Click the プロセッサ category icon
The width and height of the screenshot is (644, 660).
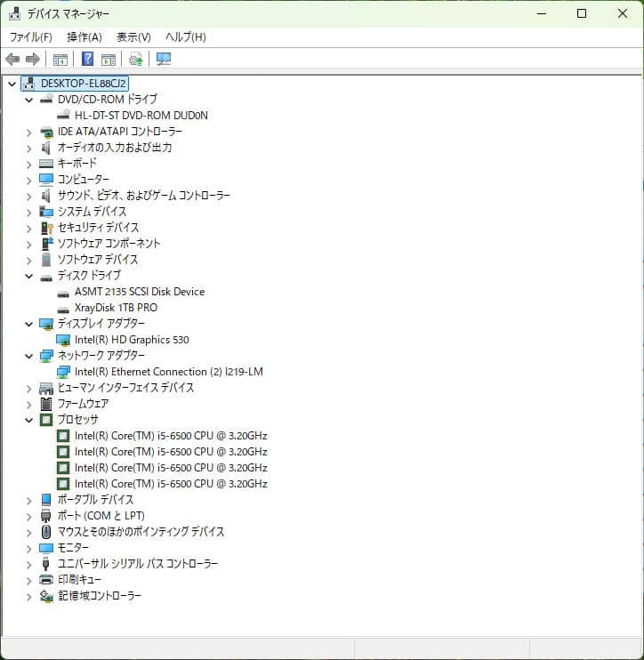[x=46, y=420]
